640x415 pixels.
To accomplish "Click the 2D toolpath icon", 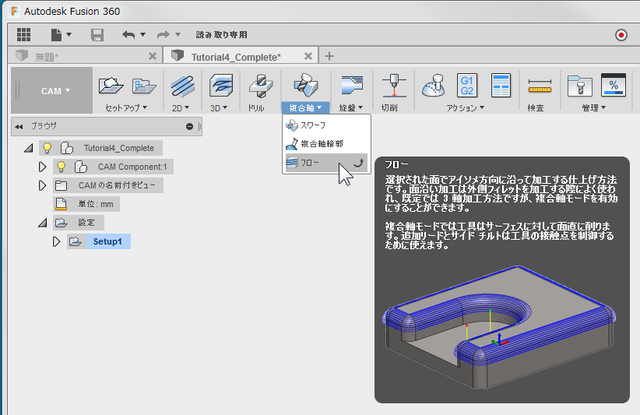I will (182, 86).
